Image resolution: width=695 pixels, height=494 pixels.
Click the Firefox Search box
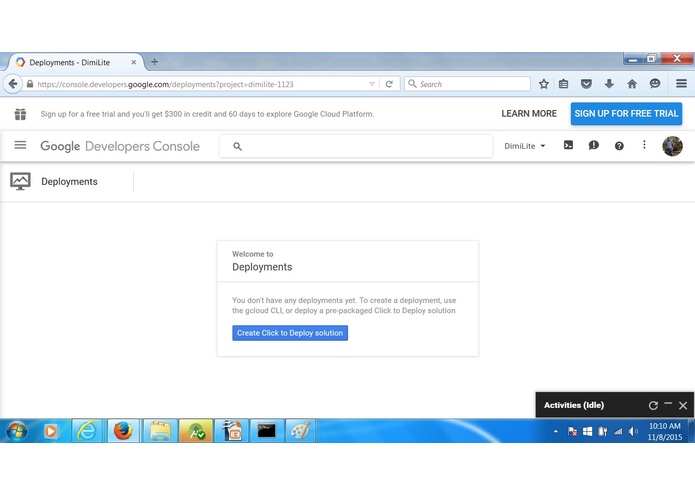click(x=468, y=84)
